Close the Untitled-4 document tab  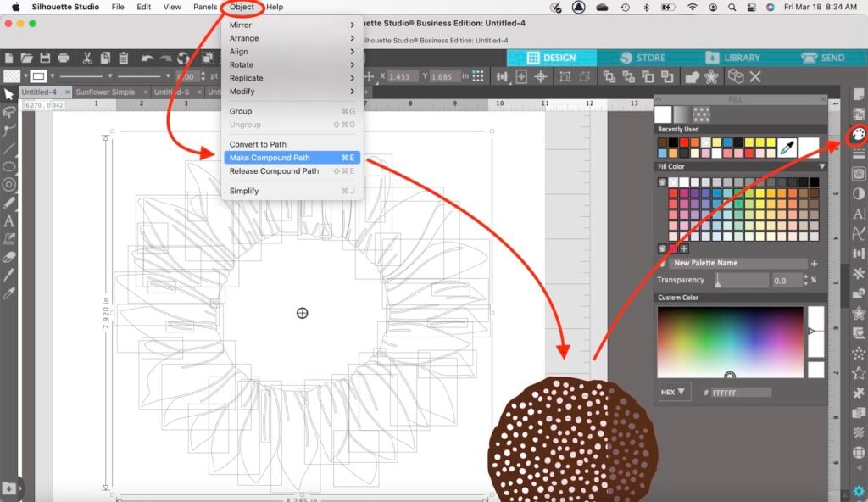67,92
